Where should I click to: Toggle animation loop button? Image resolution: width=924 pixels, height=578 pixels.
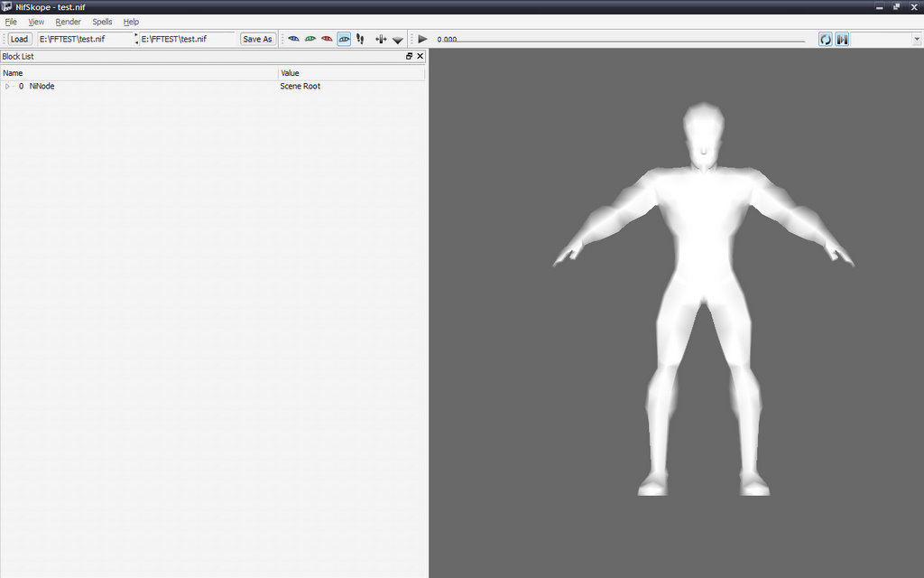point(826,39)
